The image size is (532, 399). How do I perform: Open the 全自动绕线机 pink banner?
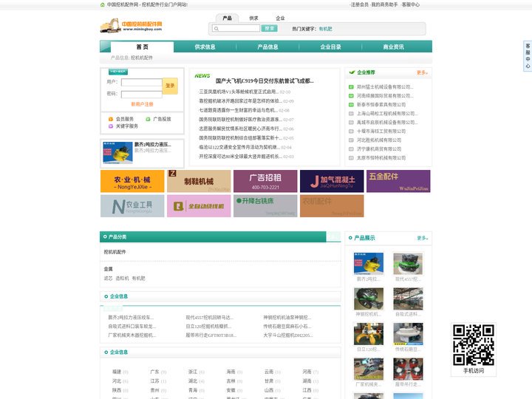[199, 206]
